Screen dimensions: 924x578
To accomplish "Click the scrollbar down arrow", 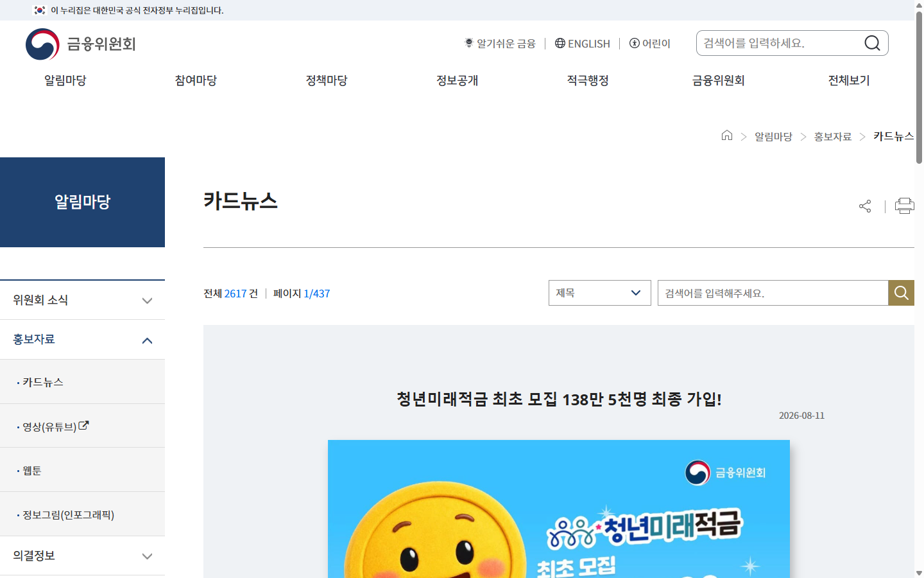I will (919, 573).
